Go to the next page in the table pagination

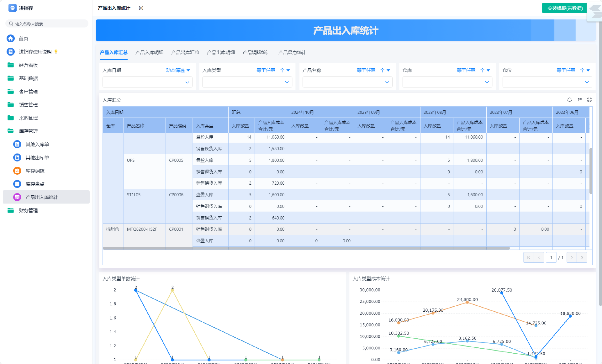tap(572, 257)
